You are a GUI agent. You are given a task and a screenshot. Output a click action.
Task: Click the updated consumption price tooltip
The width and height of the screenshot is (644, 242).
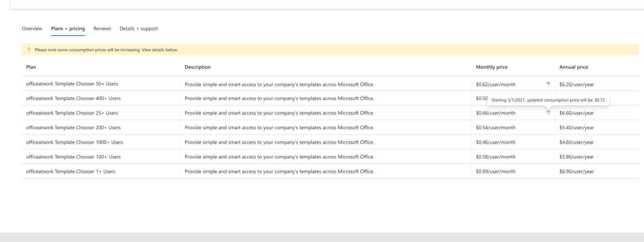[x=548, y=100]
